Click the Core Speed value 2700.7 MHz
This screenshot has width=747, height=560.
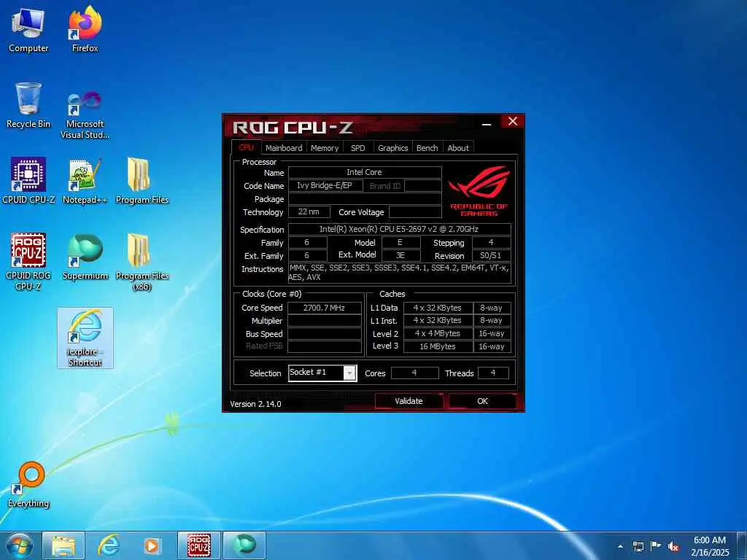point(325,308)
